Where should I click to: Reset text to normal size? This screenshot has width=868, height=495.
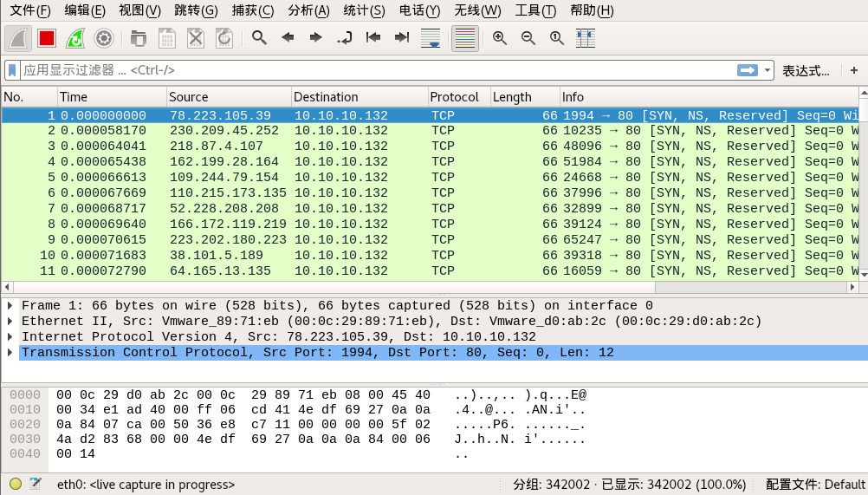tap(557, 37)
